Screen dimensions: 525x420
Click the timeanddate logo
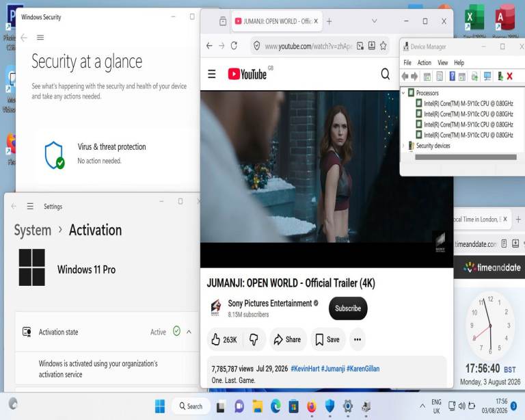click(492, 267)
